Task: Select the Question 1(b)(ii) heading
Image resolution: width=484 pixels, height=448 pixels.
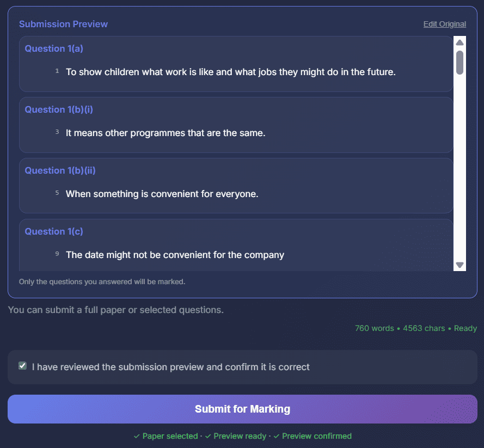Action: 60,170
